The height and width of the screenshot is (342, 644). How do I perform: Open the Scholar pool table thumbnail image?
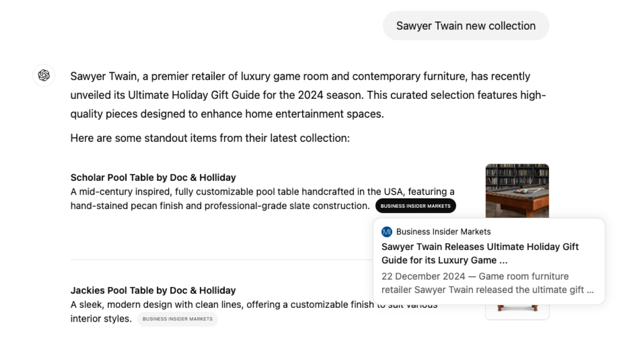(517, 190)
